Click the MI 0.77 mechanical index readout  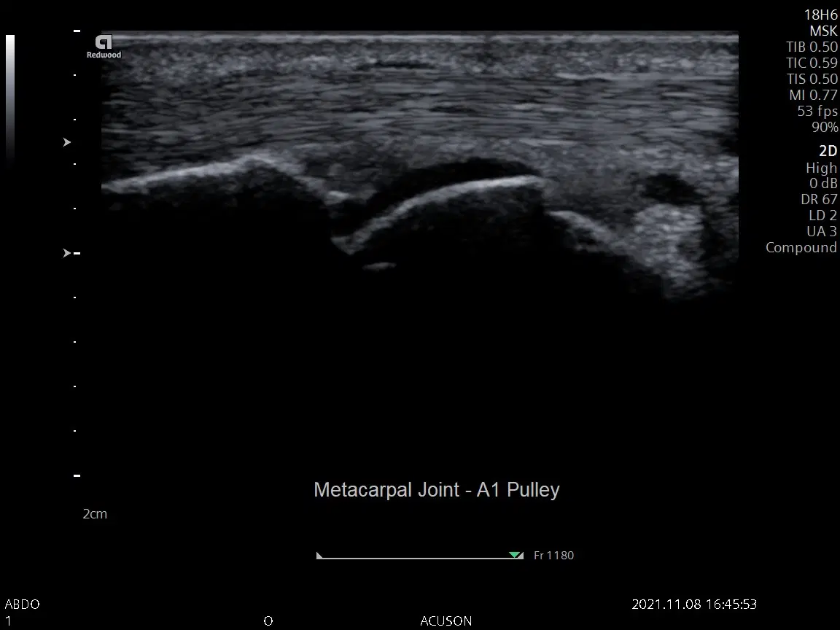pyautogui.click(x=813, y=95)
